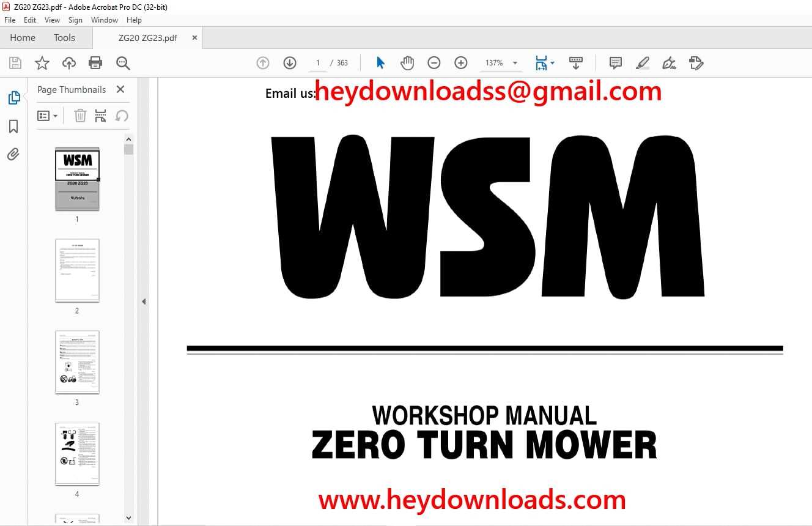Viewport: 812px width, 526px height.
Task: Go to next page with down arrow
Action: click(290, 63)
